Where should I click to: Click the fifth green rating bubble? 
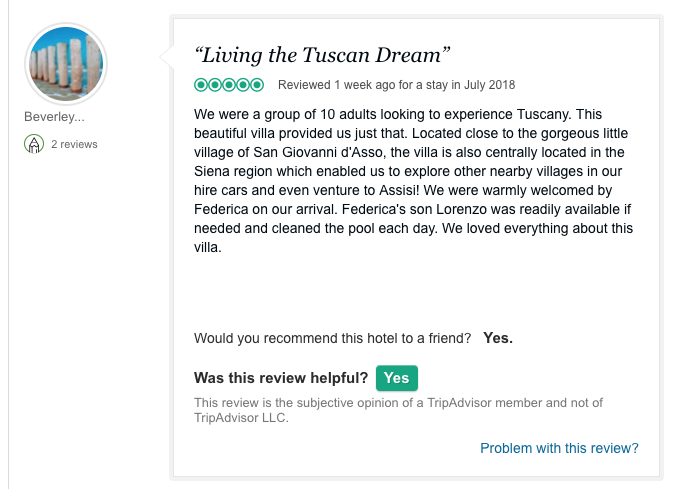coord(257,85)
